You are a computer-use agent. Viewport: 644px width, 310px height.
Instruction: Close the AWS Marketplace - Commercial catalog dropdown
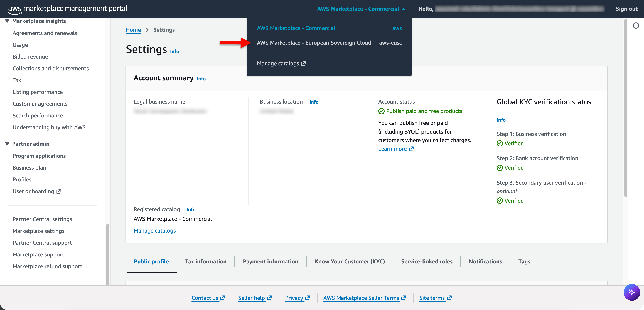point(361,9)
